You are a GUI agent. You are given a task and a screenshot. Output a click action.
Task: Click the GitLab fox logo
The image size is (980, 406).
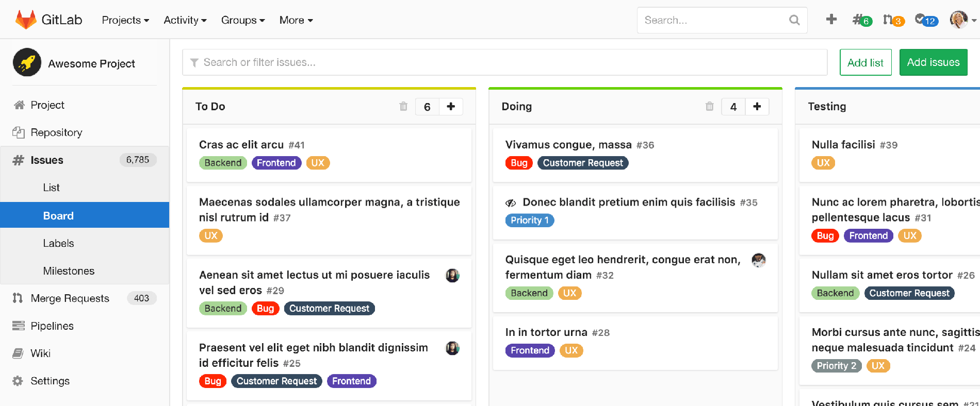point(25,20)
